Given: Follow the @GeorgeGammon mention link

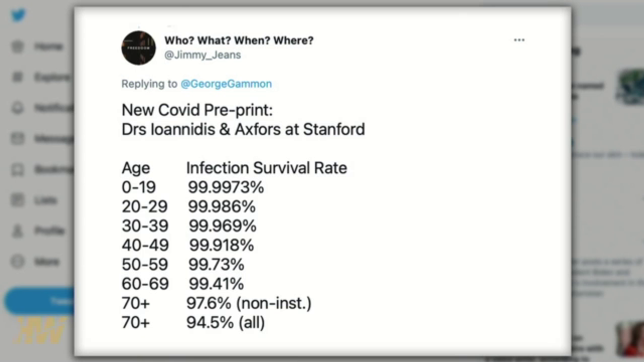Looking at the screenshot, I should pyautogui.click(x=226, y=84).
